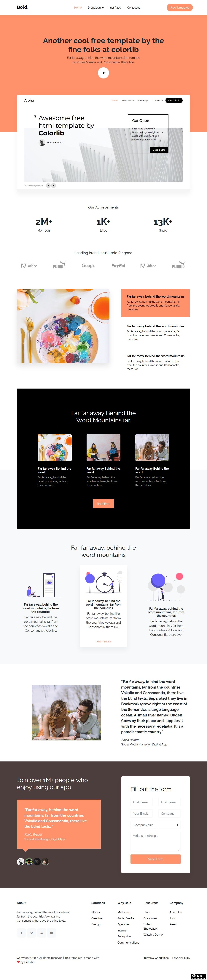Screen dimensions: 207x980
Task: Open the Company size select box
Action: click(x=156, y=825)
